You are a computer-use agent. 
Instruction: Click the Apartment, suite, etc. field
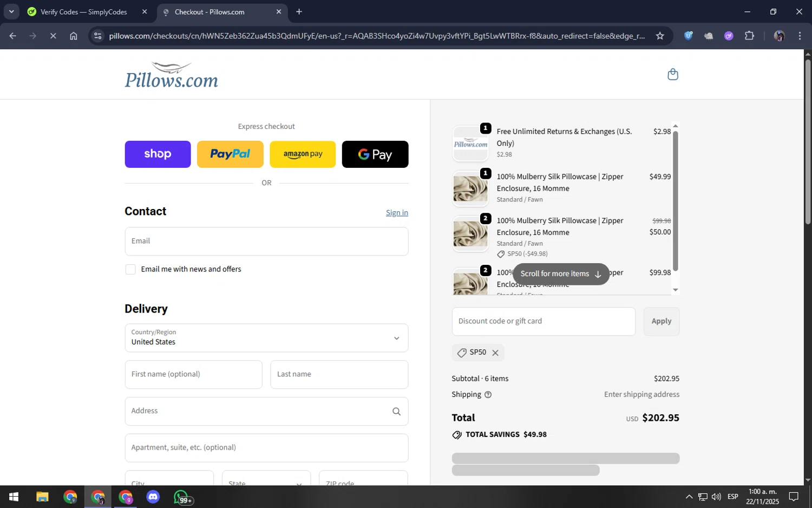[266, 448]
